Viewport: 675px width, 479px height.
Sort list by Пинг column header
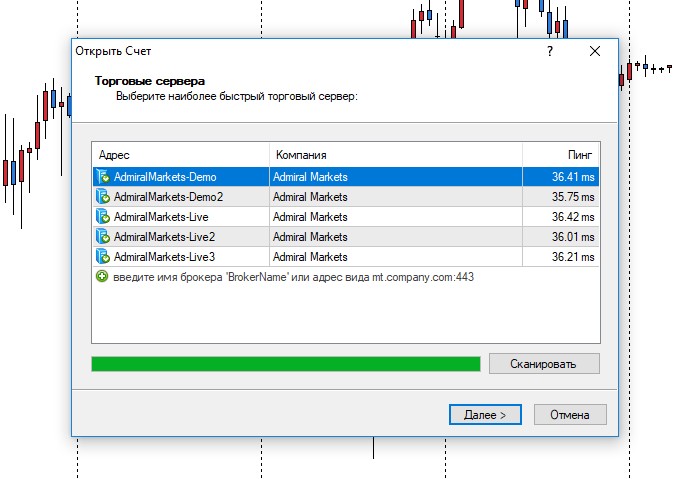(x=561, y=155)
